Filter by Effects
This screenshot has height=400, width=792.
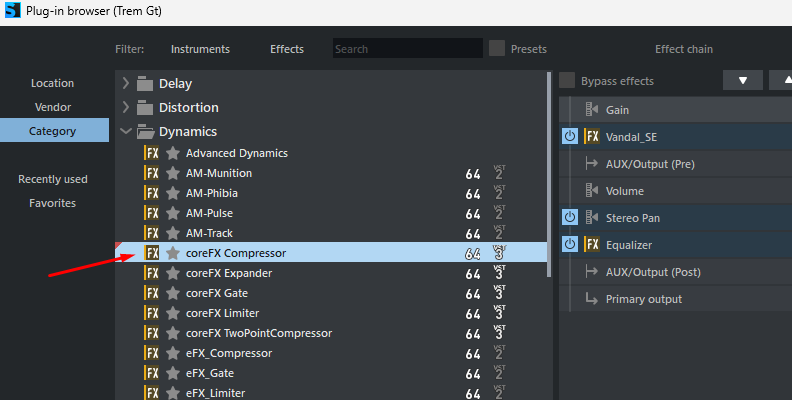[x=287, y=49]
